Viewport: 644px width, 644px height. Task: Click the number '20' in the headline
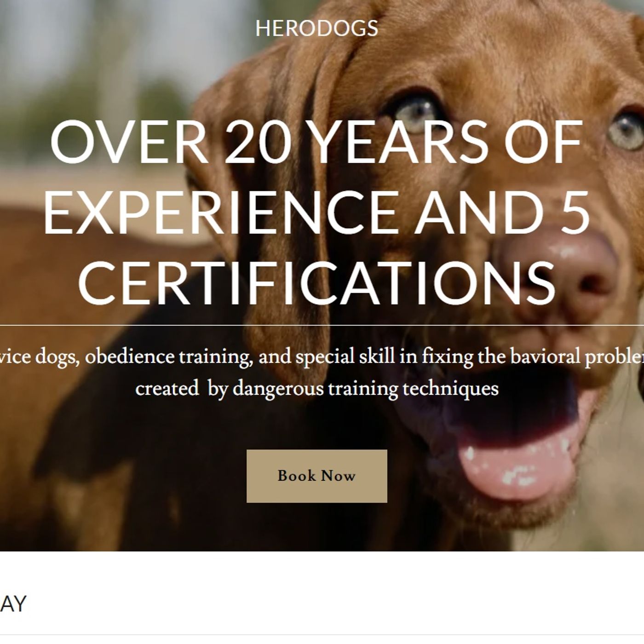pyautogui.click(x=258, y=142)
